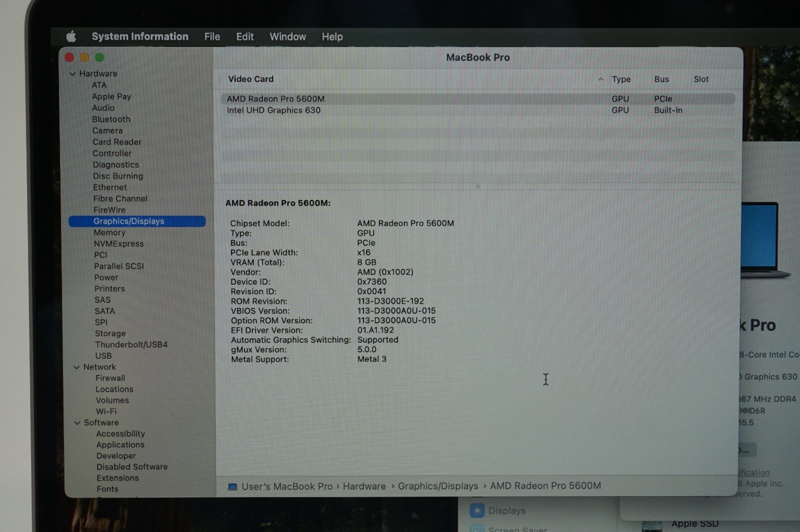This screenshot has width=800, height=532.
Task: Select the AMD Radeon Pro 5600M row
Action: [477, 99]
